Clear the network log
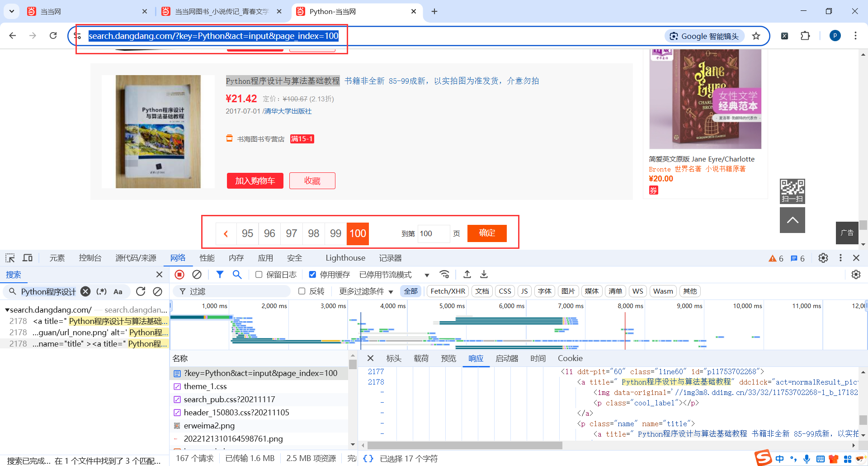The width and height of the screenshot is (868, 466). [197, 275]
